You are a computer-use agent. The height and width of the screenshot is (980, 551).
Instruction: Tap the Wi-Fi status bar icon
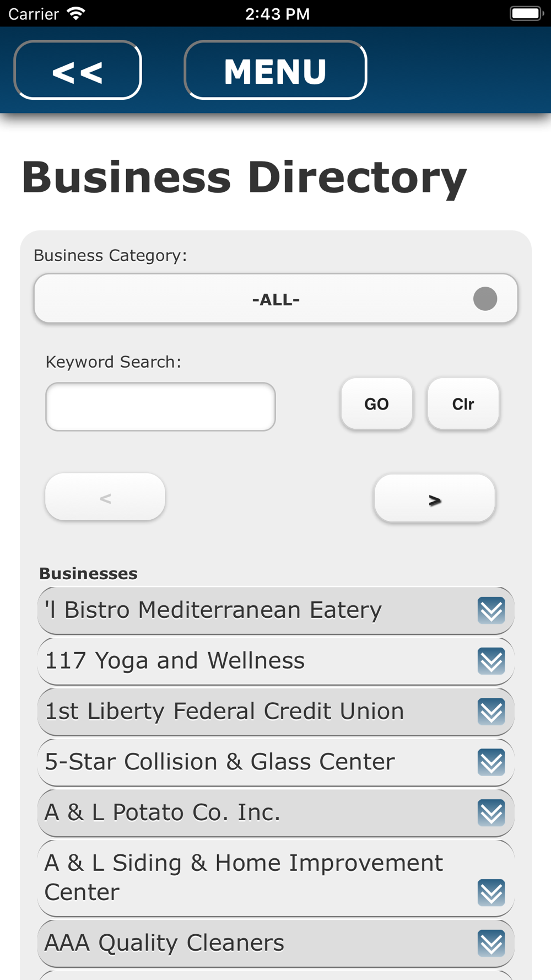tap(75, 13)
